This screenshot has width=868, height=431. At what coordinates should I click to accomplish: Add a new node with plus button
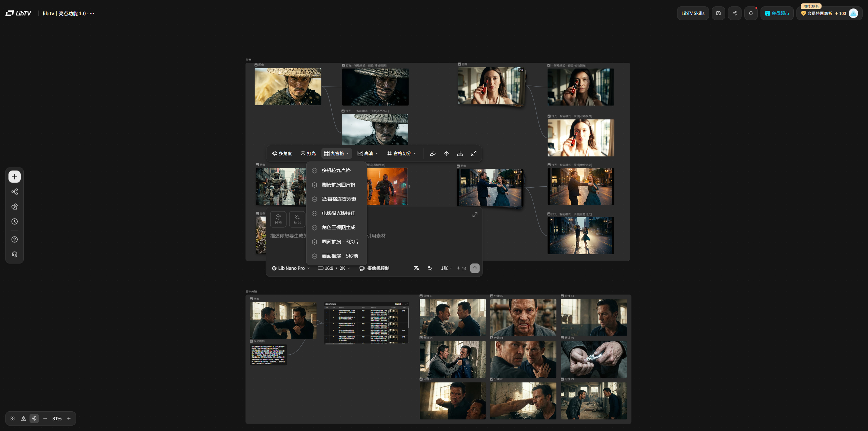(15, 176)
